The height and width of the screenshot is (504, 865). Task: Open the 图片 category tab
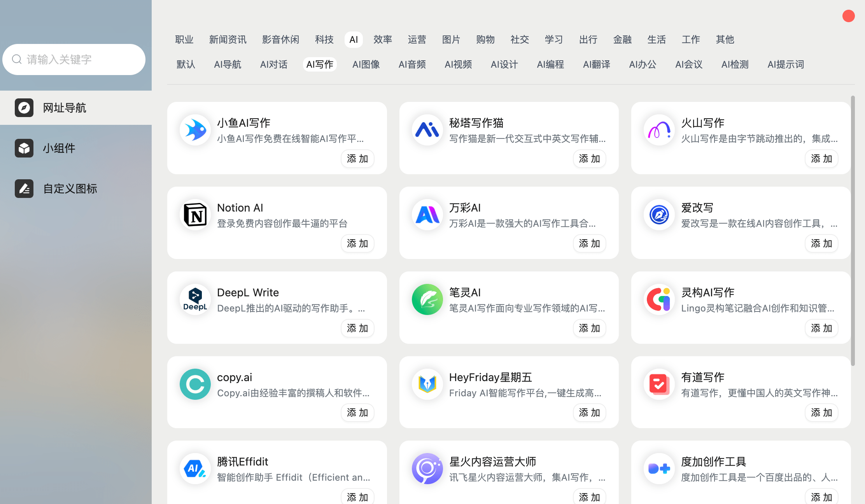pos(451,40)
